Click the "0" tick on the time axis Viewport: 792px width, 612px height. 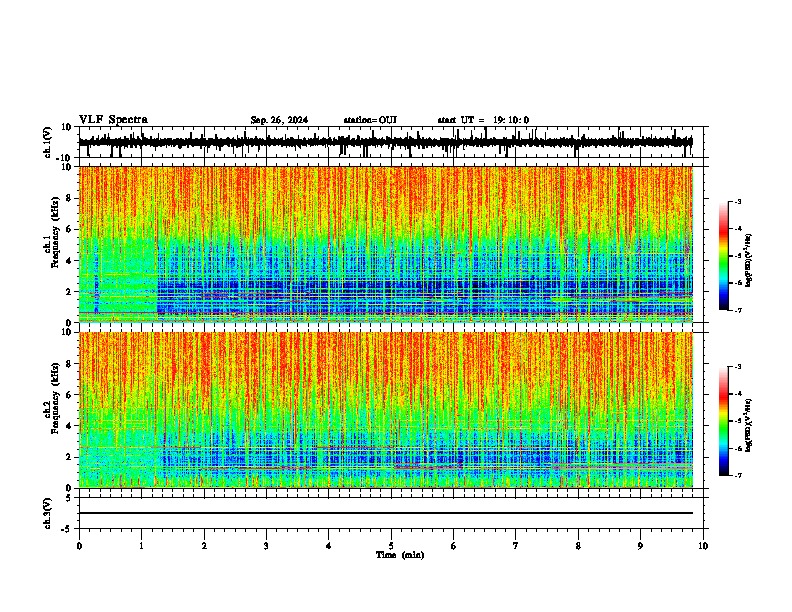(x=79, y=546)
